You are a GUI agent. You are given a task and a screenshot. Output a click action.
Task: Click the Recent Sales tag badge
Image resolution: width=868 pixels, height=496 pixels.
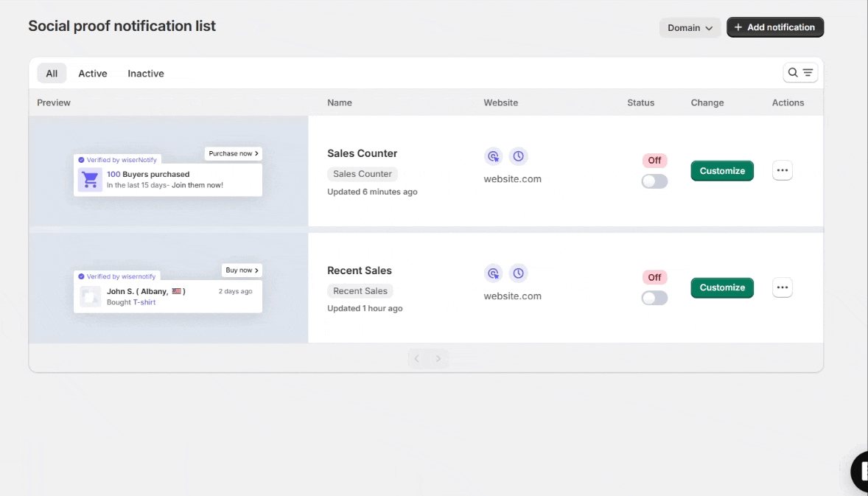click(360, 290)
